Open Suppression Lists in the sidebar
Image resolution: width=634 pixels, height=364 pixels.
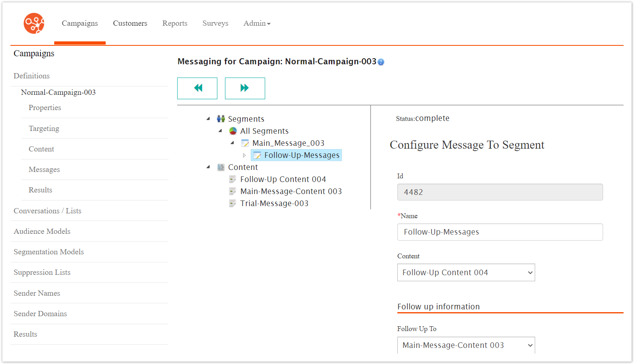[x=42, y=272]
